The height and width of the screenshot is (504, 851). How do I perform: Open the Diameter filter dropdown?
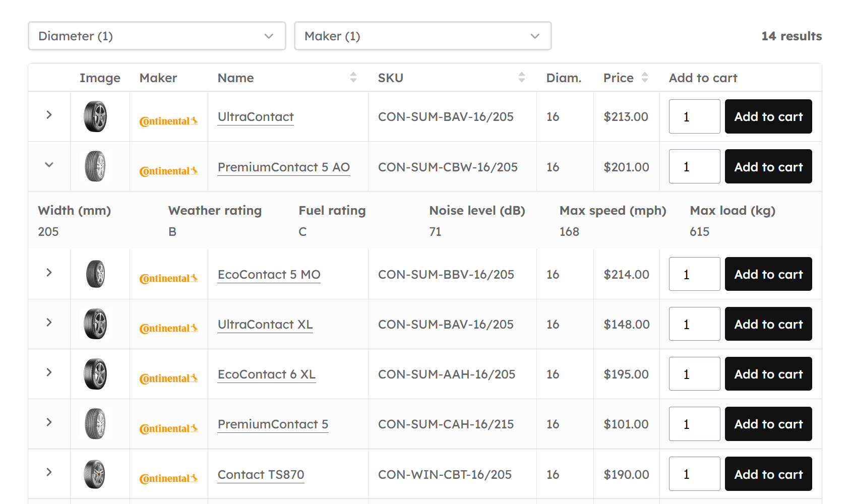156,36
